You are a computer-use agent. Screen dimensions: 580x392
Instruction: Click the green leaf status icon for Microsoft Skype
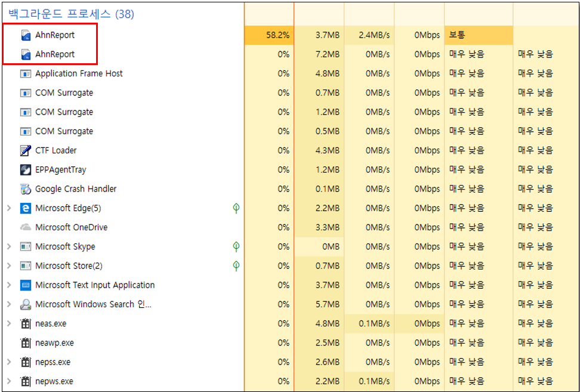(x=236, y=246)
